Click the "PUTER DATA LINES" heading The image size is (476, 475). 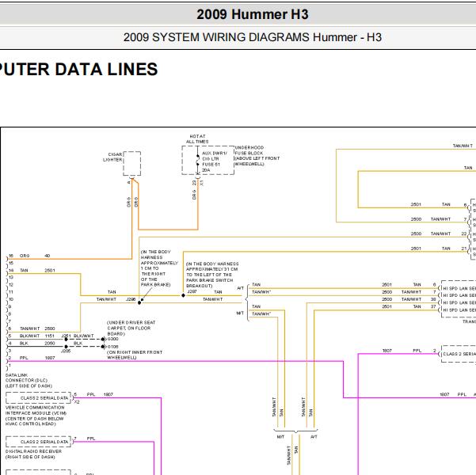[78, 69]
